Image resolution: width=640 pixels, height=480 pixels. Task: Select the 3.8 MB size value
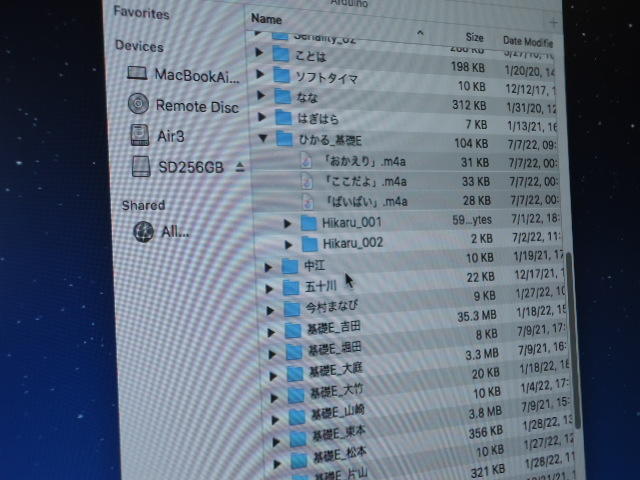[x=485, y=413]
